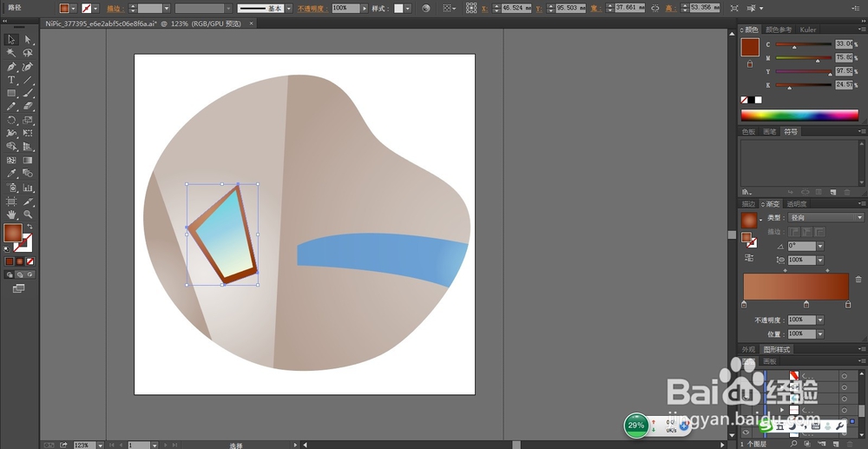Select the Gradient tool in toolbox
This screenshot has height=449, width=868.
click(28, 161)
